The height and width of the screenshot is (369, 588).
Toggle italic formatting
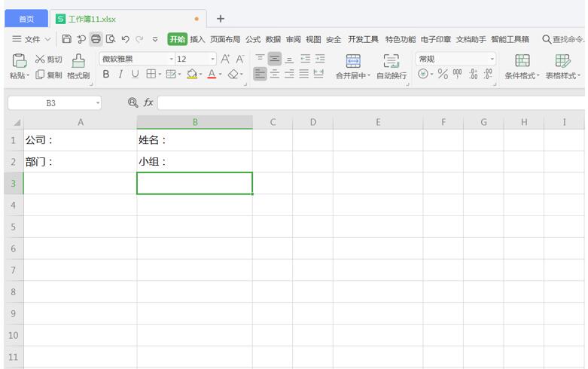120,74
